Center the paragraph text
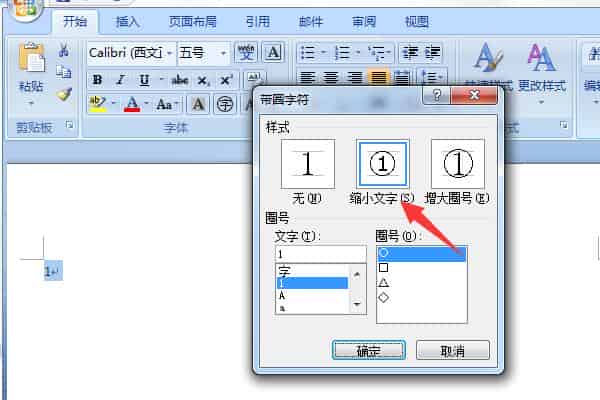The height and width of the screenshot is (400, 600). [331, 78]
